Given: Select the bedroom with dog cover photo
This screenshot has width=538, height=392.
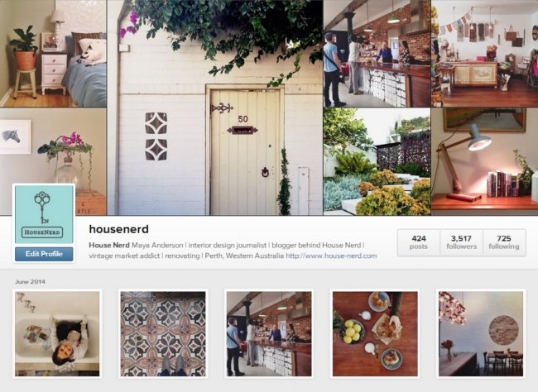Looking at the screenshot, I should pyautogui.click(x=53, y=54).
